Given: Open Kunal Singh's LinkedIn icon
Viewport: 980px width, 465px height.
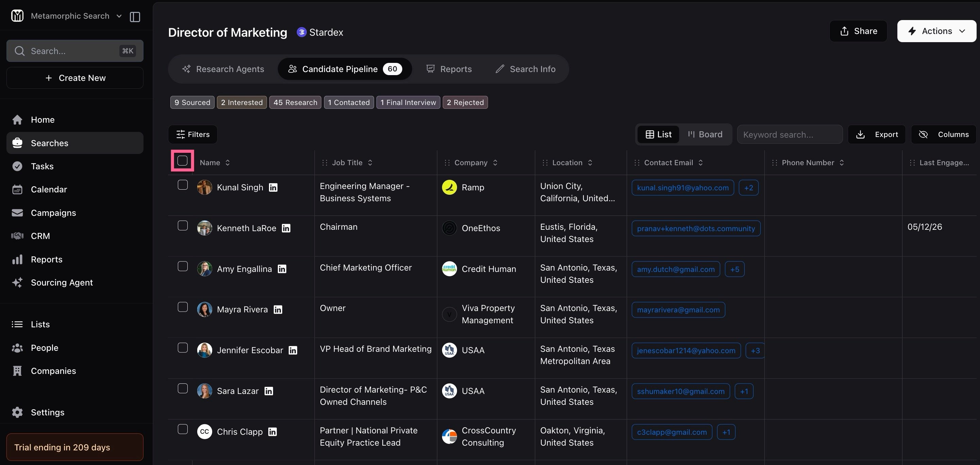Looking at the screenshot, I should (x=273, y=187).
